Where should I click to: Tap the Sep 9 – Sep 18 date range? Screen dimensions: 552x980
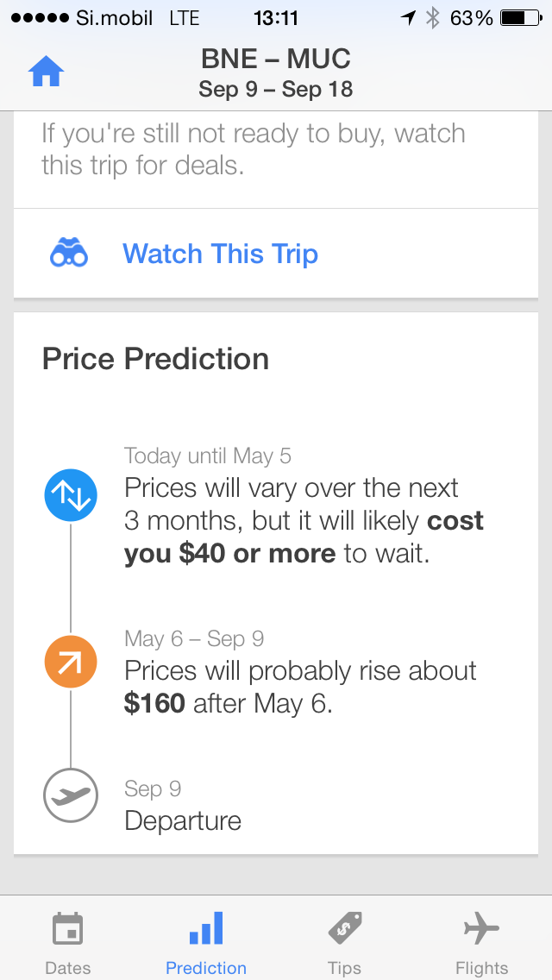(276, 90)
